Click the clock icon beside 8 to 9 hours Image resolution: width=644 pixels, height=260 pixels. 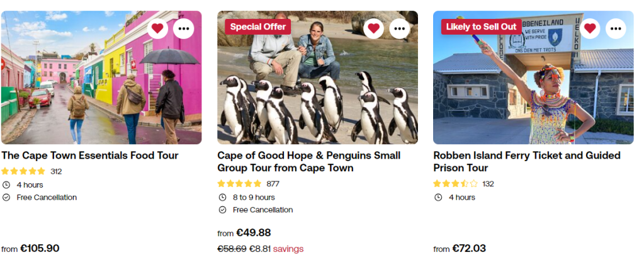click(222, 197)
